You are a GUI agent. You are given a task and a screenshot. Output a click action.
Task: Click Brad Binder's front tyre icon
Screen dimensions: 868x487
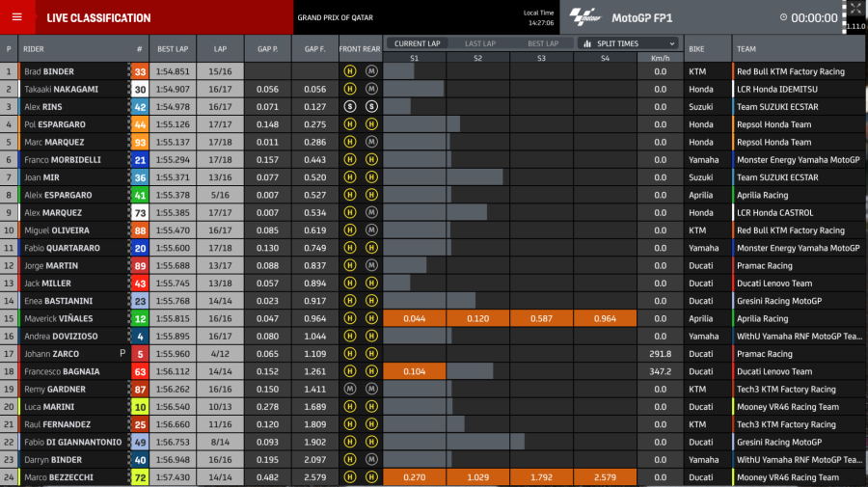click(350, 71)
